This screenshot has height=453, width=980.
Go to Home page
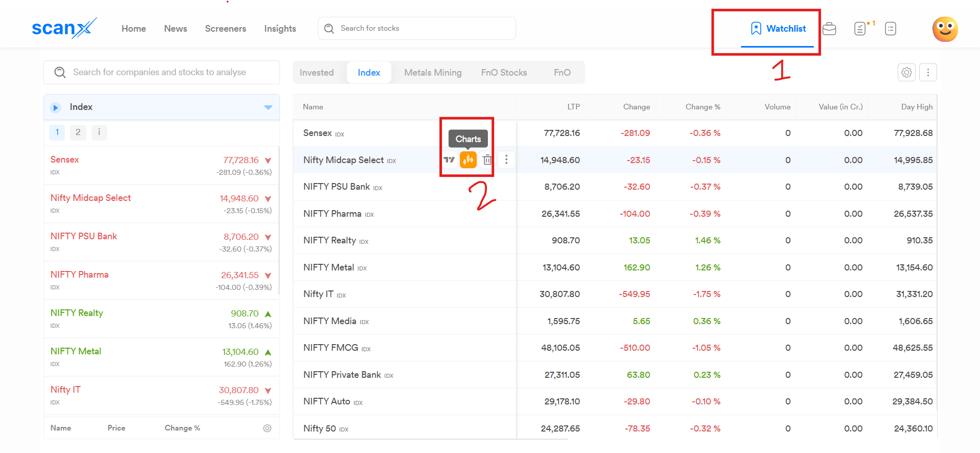click(x=134, y=29)
